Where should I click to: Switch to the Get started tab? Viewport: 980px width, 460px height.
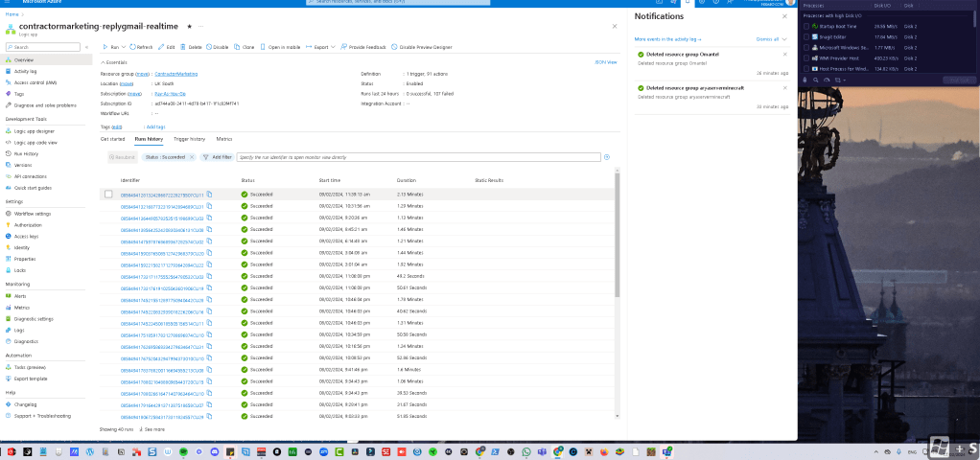[112, 139]
